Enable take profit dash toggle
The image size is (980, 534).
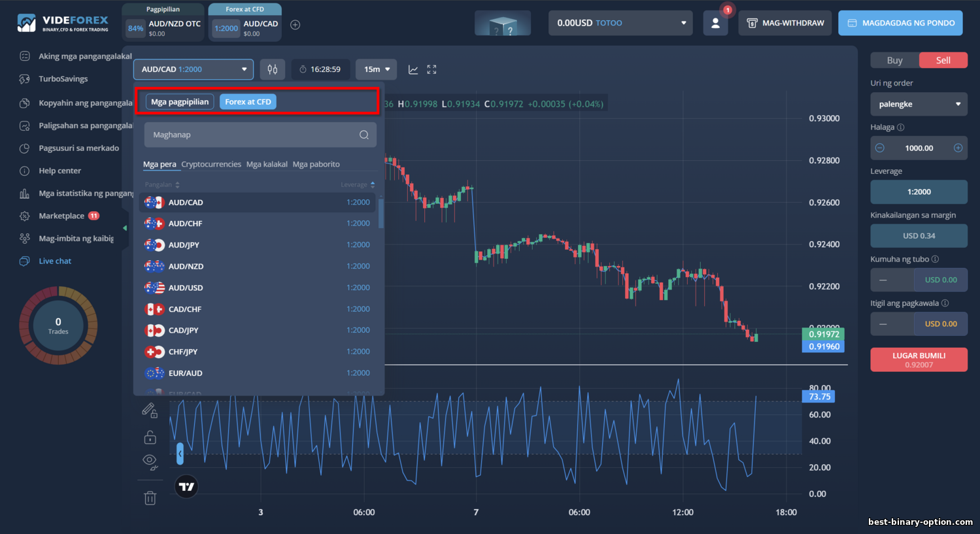click(x=883, y=280)
